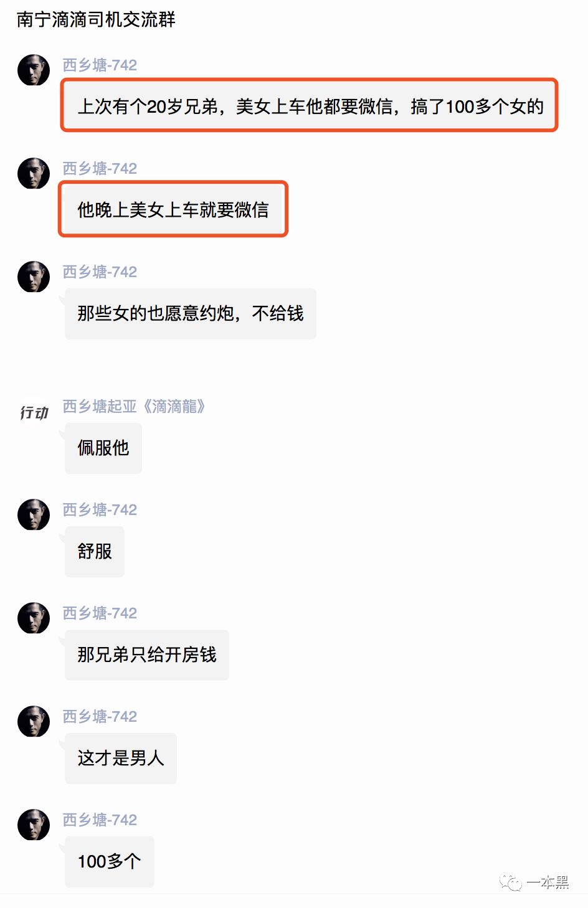Select the last '100多个' message bubble

tap(110, 862)
